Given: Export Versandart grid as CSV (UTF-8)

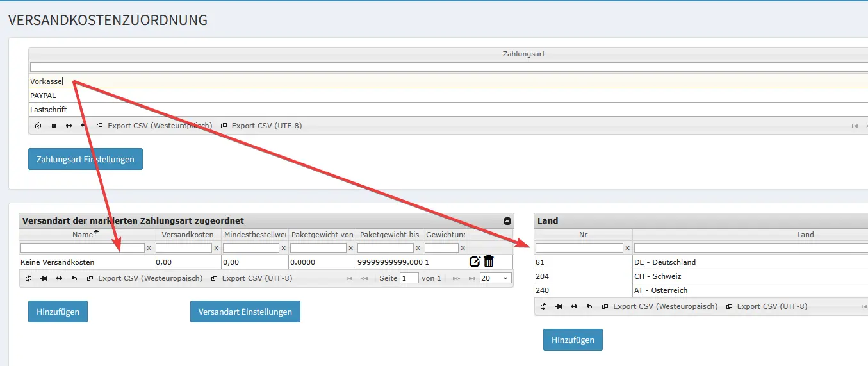Looking at the screenshot, I should (252, 278).
